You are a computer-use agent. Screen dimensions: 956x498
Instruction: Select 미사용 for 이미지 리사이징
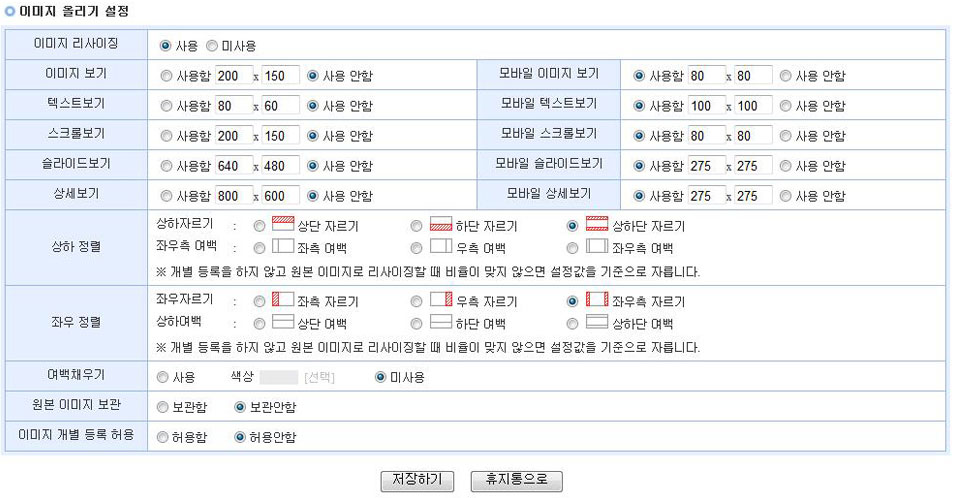coord(212,46)
